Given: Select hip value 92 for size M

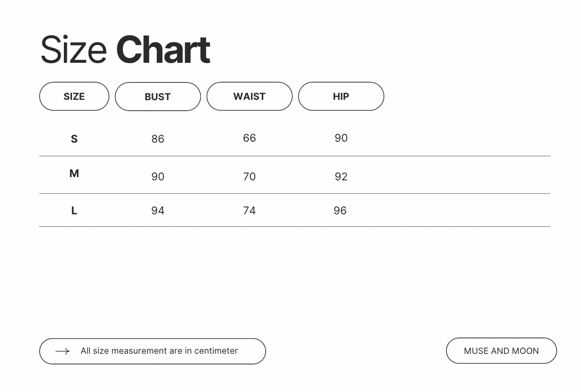Looking at the screenshot, I should click(341, 177).
